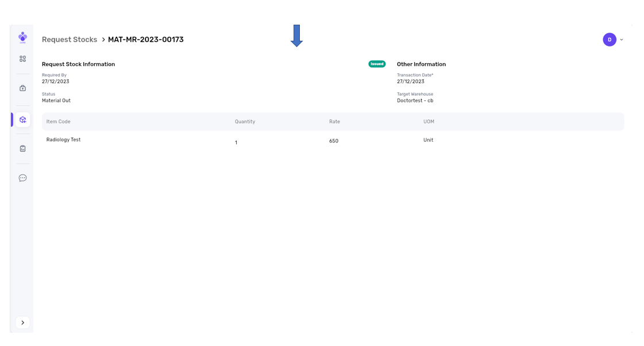Go back to Request Stocks breadcrumb
644x346 pixels.
(x=70, y=40)
